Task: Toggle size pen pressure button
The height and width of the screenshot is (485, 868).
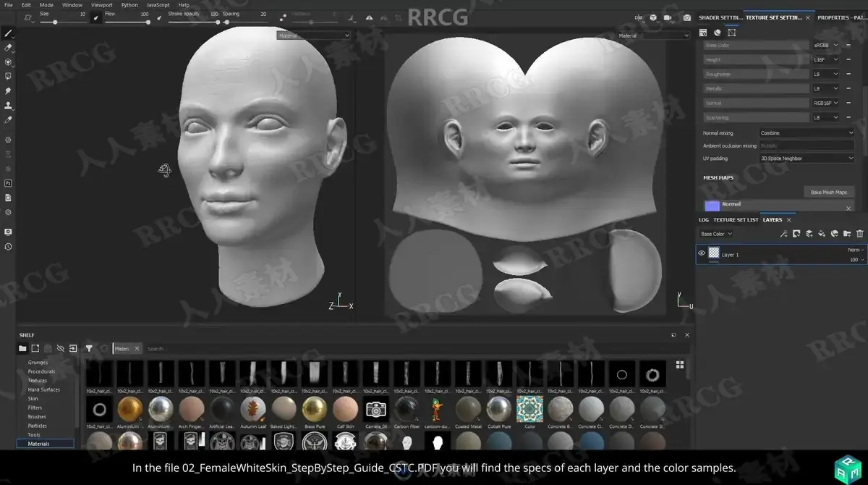Action: click(95, 18)
